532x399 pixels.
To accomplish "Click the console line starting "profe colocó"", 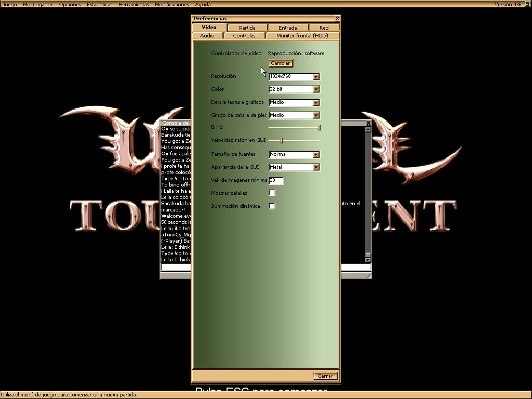I will (x=176, y=172).
